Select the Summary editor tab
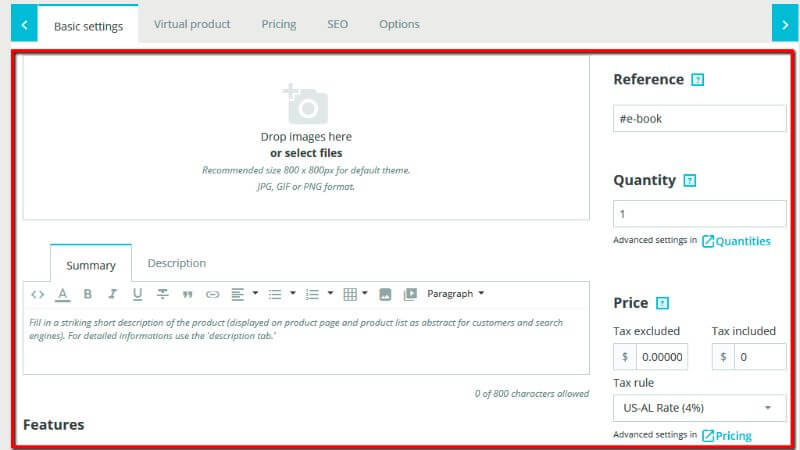This screenshot has height=450, width=800. pos(91,264)
